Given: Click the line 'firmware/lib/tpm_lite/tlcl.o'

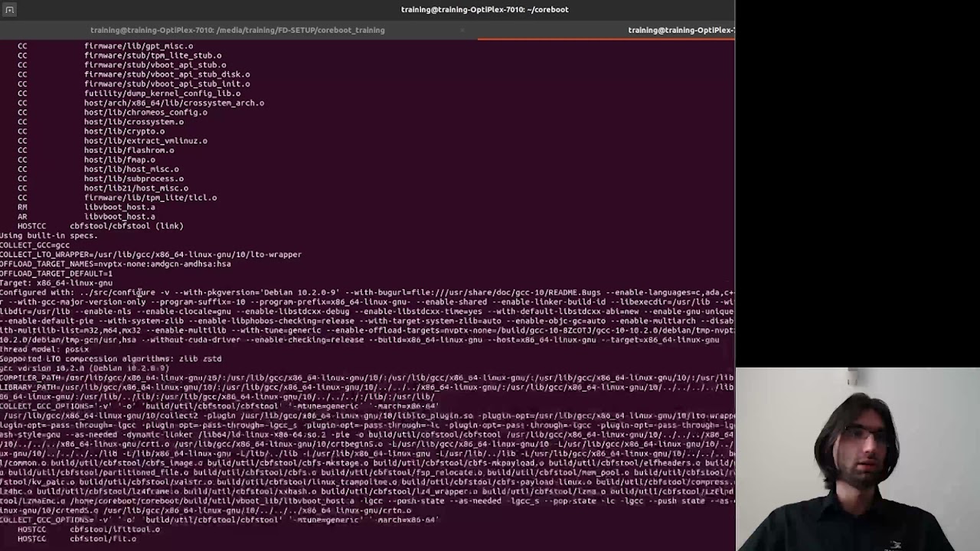Looking at the screenshot, I should pyautogui.click(x=151, y=197).
